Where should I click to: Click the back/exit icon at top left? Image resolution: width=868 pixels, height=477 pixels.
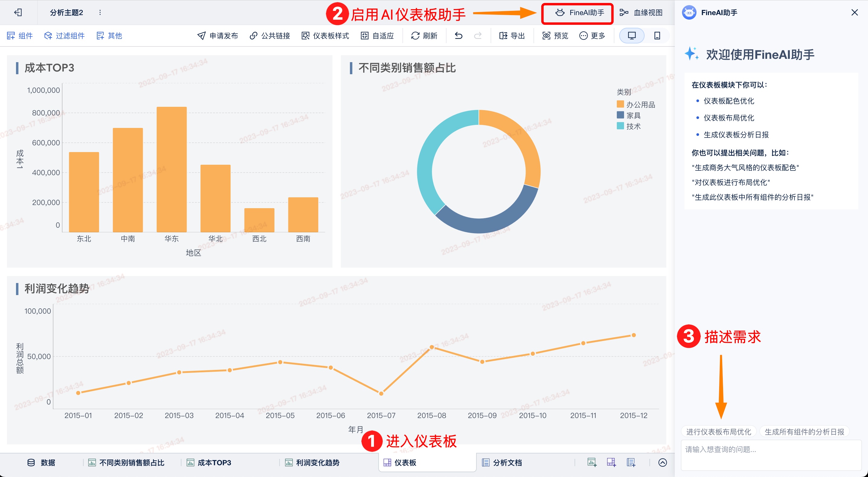point(18,12)
